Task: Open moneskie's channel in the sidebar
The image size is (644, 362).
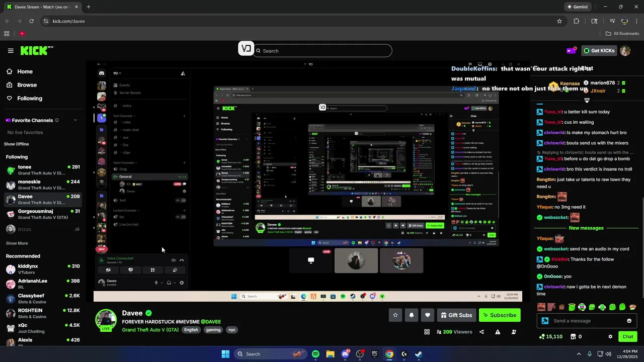Action: (x=43, y=185)
